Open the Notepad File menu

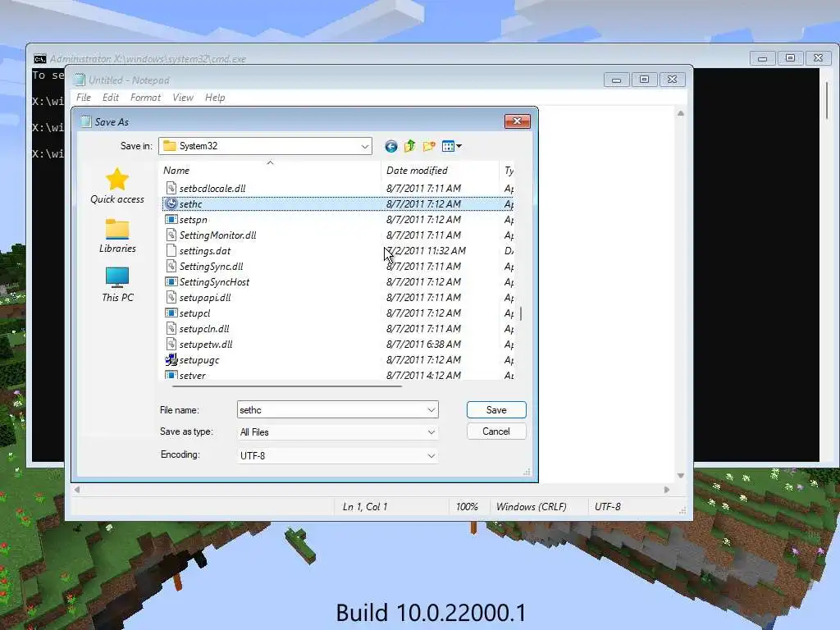tap(84, 98)
